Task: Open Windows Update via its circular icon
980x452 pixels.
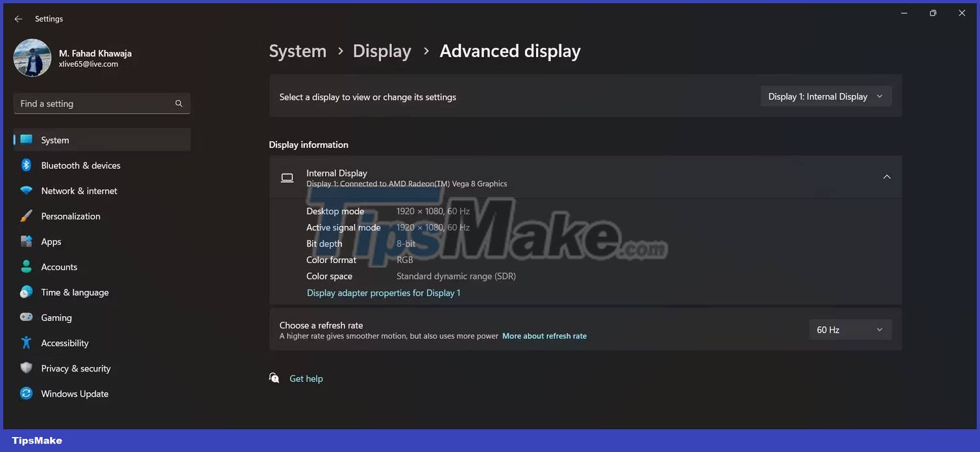Action: [x=25, y=393]
